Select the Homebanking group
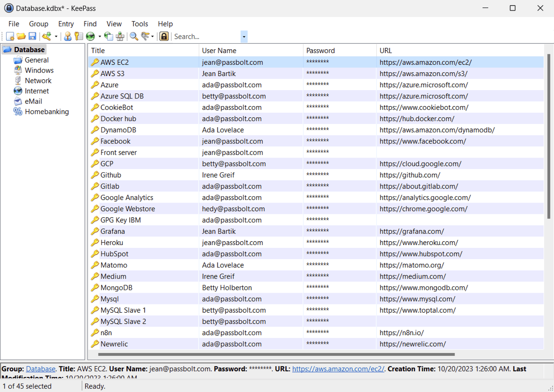Image resolution: width=554 pixels, height=392 pixels. (x=47, y=112)
